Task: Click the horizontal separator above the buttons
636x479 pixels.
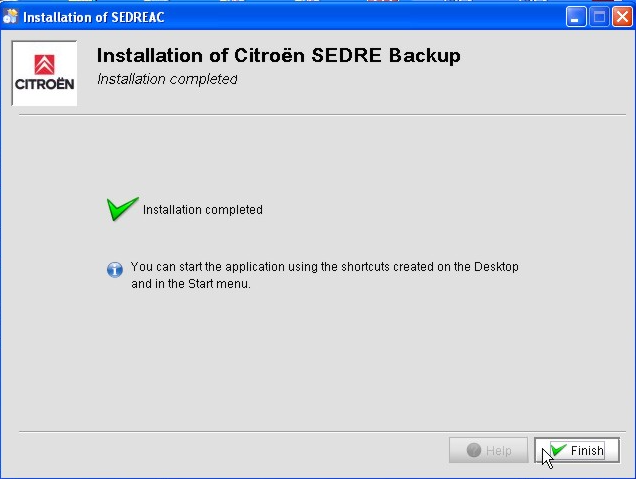Action: click(x=318, y=432)
